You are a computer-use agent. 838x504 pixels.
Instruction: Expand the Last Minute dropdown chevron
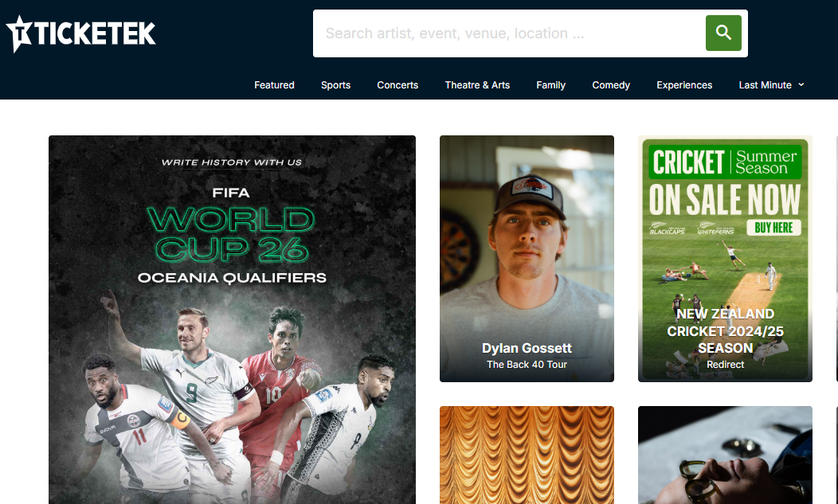pyautogui.click(x=801, y=84)
